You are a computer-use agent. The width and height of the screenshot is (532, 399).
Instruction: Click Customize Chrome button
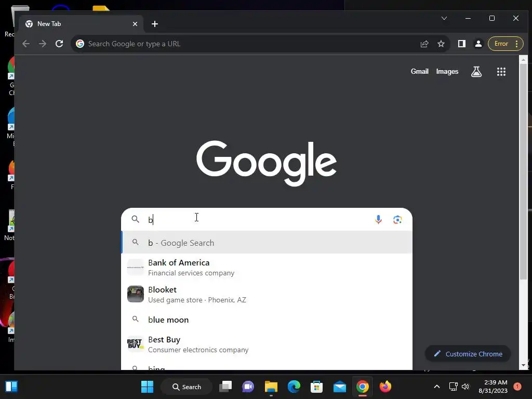pyautogui.click(x=468, y=354)
